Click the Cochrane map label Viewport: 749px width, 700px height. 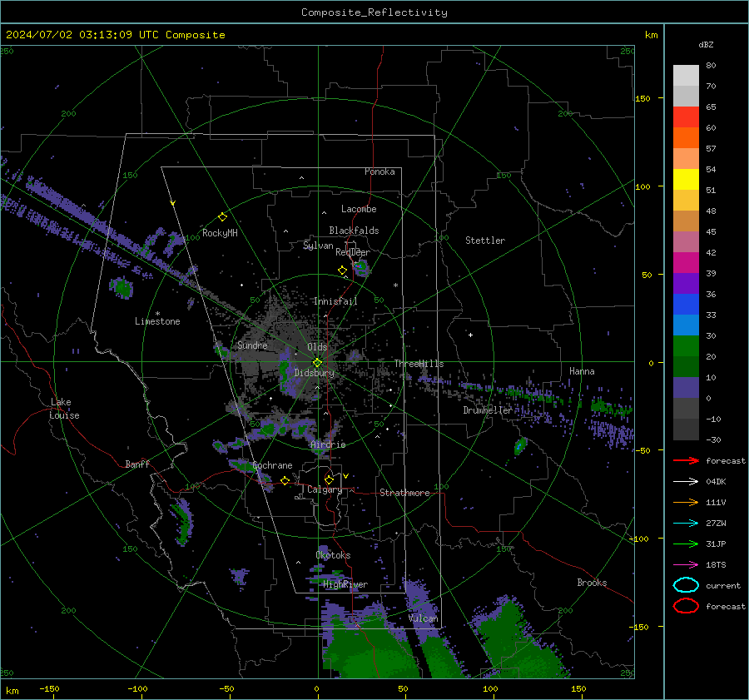click(x=272, y=465)
